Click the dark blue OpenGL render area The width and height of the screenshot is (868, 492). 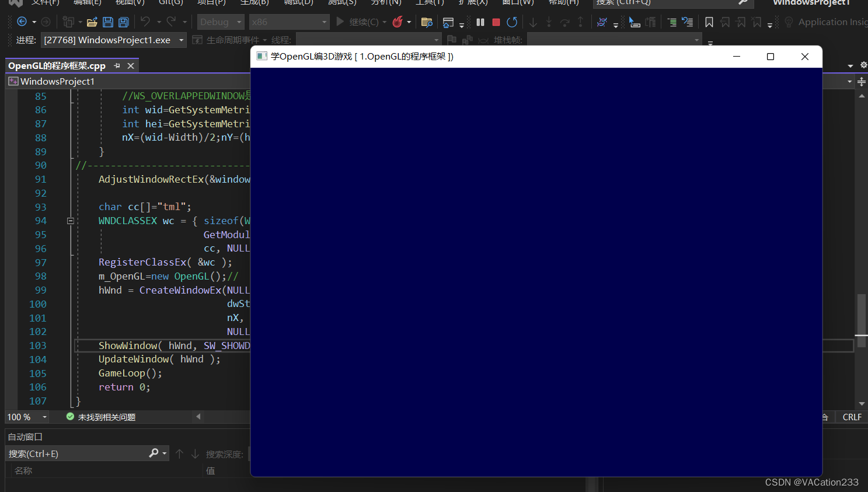tap(536, 271)
